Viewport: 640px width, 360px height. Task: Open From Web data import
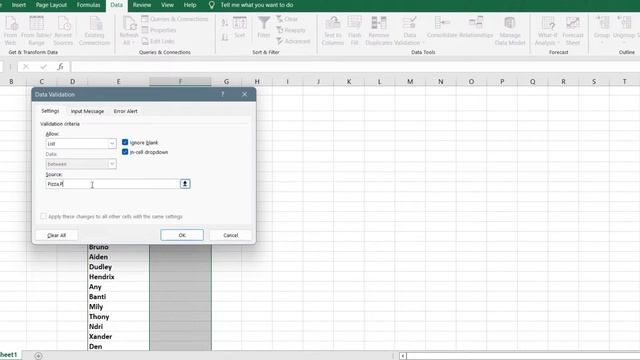tap(11, 31)
